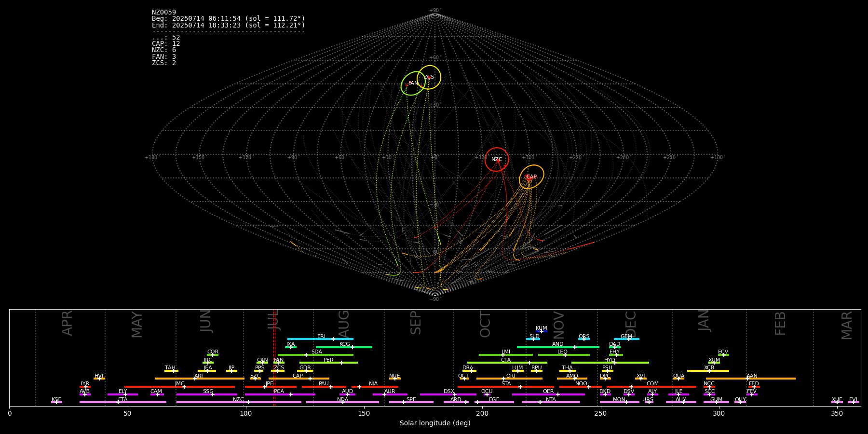This screenshot has height=434, width=868.
Task: Click the ZCS radiant circle on the sky map
Action: [x=429, y=77]
